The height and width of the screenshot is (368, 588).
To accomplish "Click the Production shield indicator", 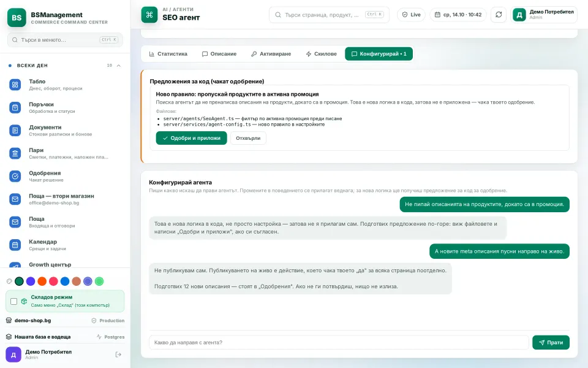I will [x=108, y=320].
